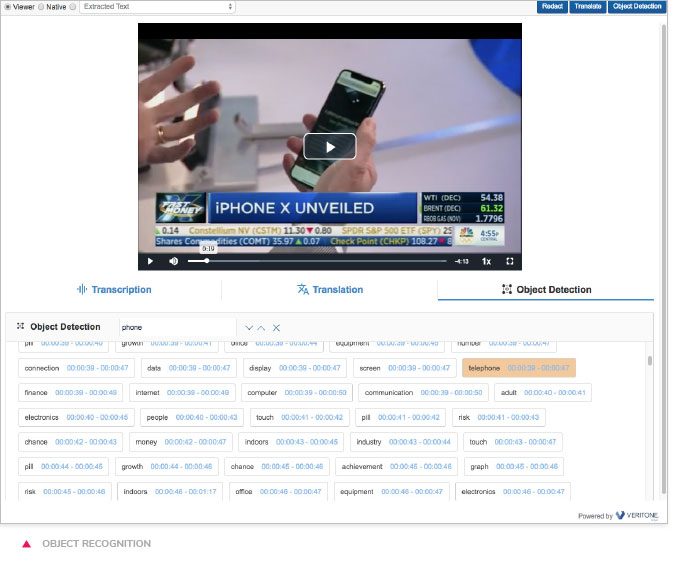This screenshot has width=700, height=569.
Task: Switch to the Transcription tab
Action: click(114, 290)
